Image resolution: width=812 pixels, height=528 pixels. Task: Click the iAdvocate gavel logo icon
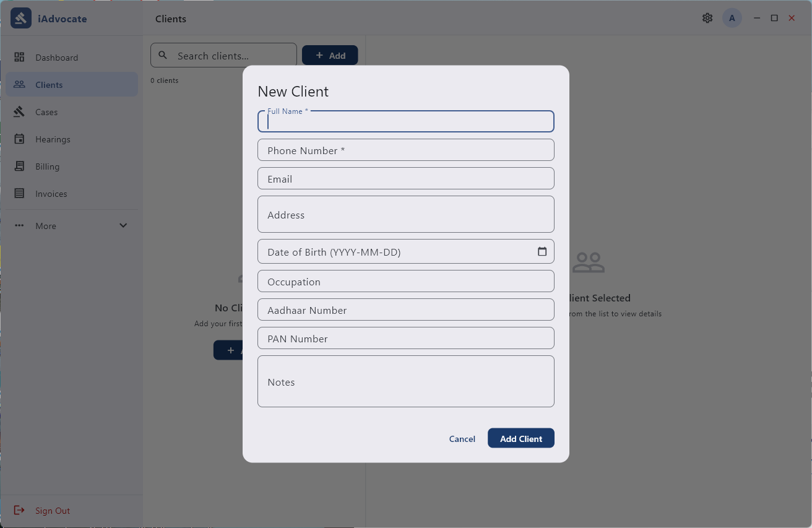[x=21, y=19]
